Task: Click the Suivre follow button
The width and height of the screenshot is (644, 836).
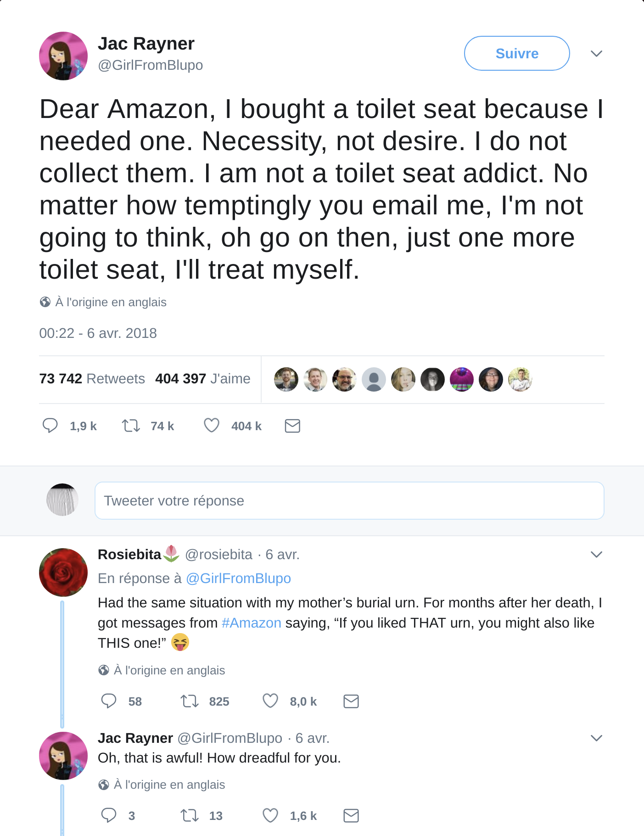Action: pos(517,53)
